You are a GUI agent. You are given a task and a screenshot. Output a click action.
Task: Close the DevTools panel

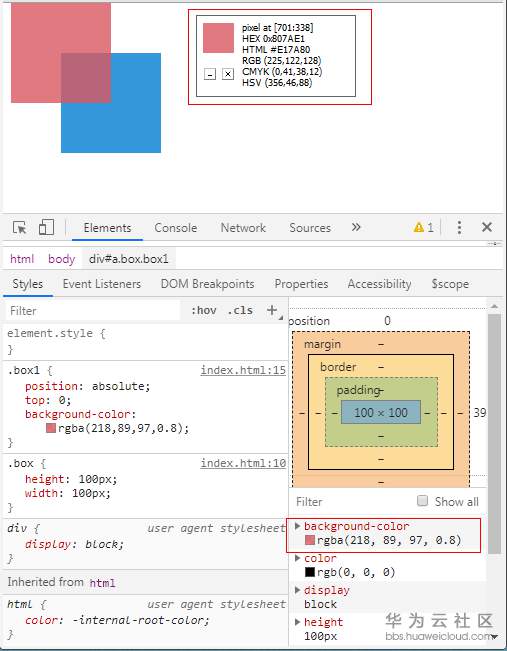487,227
